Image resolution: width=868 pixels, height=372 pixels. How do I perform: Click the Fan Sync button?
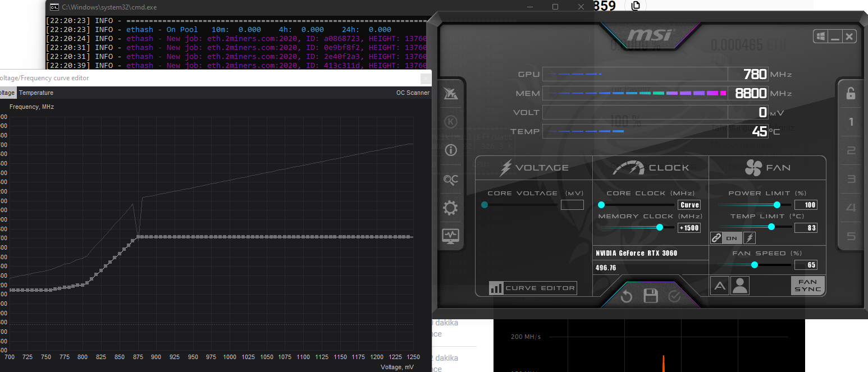point(808,286)
